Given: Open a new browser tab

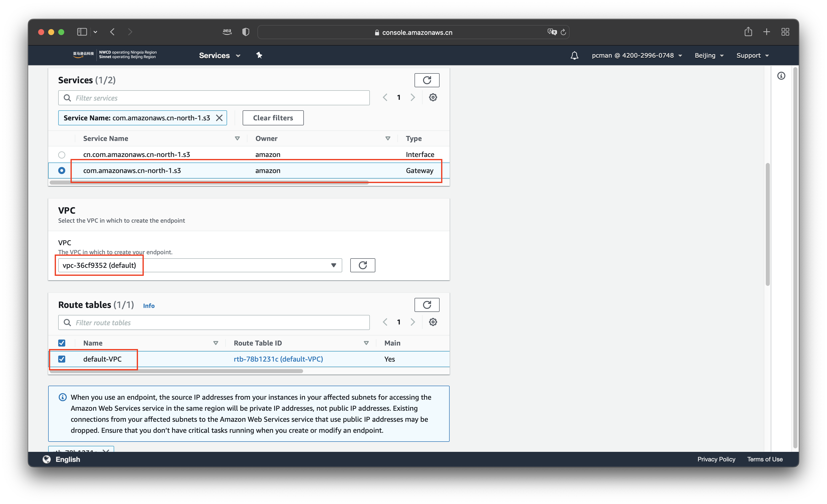Looking at the screenshot, I should pos(767,32).
